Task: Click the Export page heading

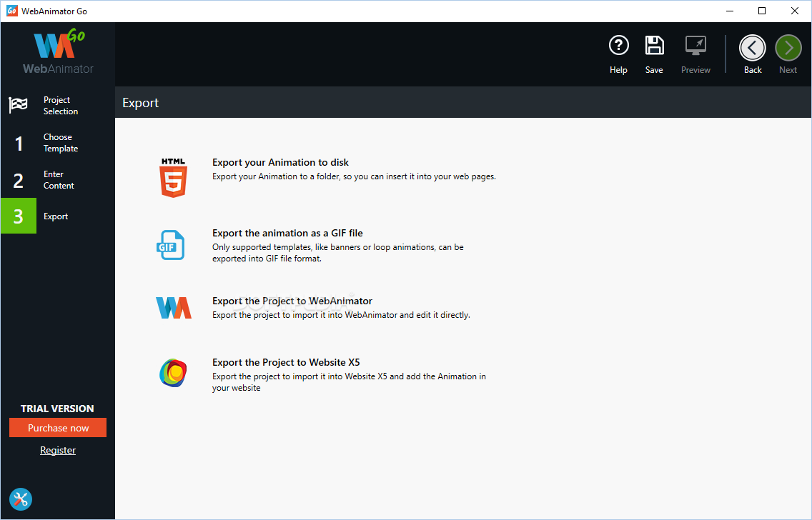Action: click(140, 103)
